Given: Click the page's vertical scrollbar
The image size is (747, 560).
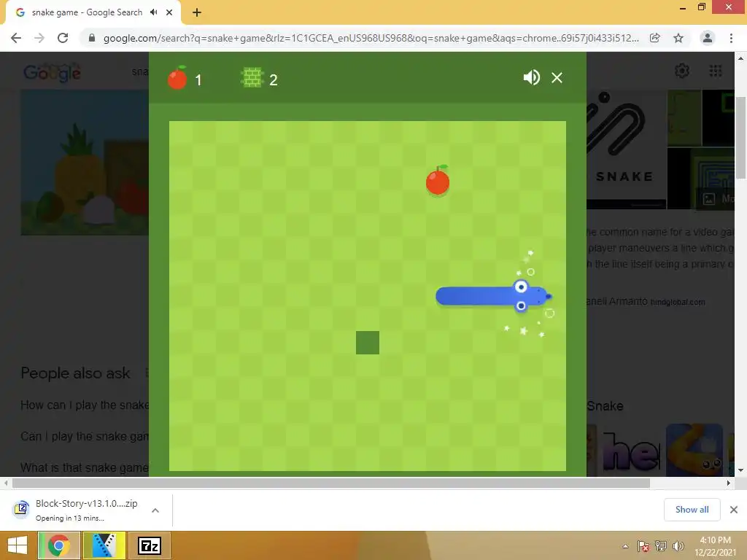Looking at the screenshot, I should 740,137.
